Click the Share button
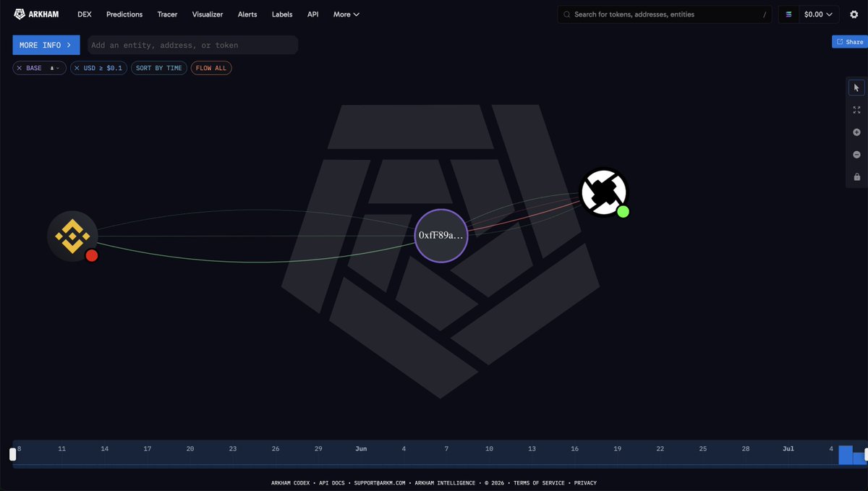 [x=850, y=42]
